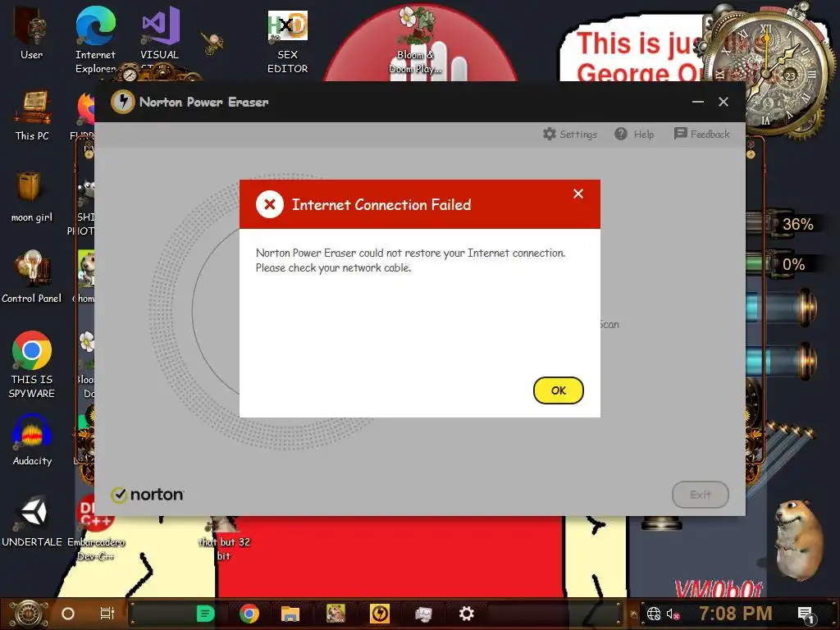
Task: Click the steampunk Start button on the taskbar
Action: click(29, 614)
